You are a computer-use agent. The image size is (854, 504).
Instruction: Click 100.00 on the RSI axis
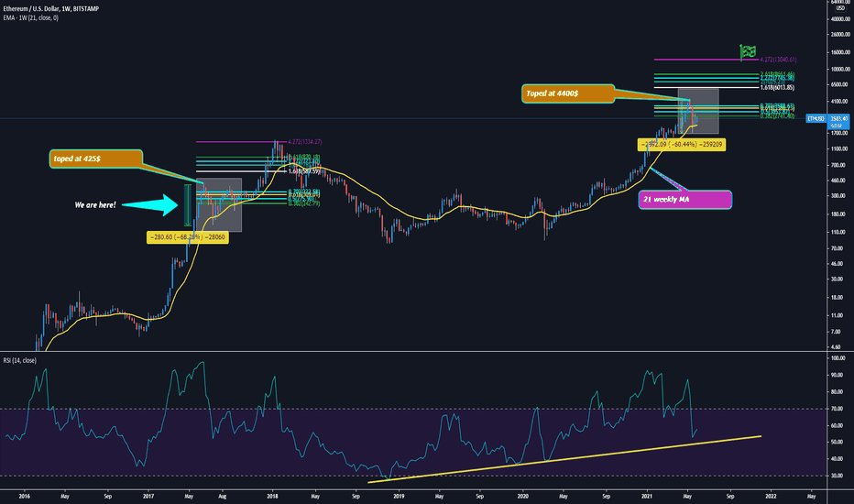(x=838, y=358)
